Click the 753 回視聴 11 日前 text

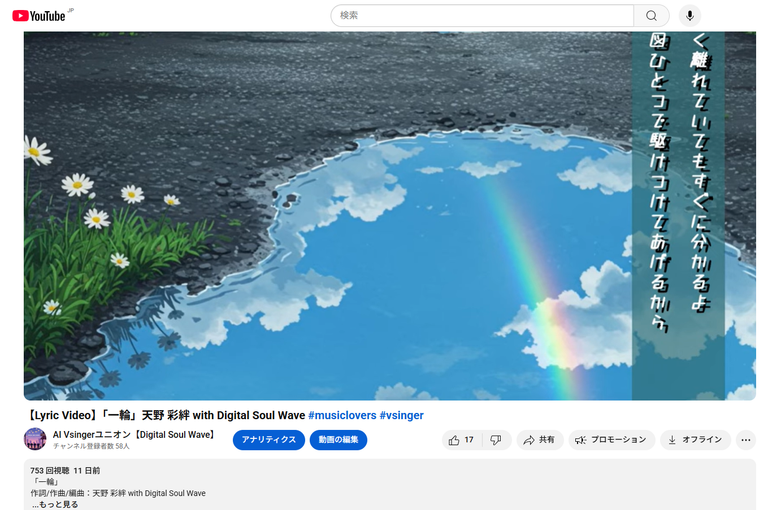[x=65, y=470]
